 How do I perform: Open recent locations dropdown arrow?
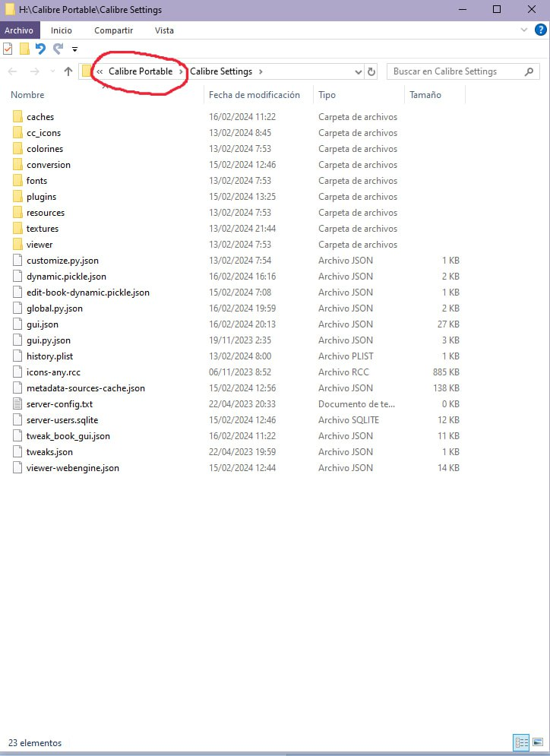[52, 72]
